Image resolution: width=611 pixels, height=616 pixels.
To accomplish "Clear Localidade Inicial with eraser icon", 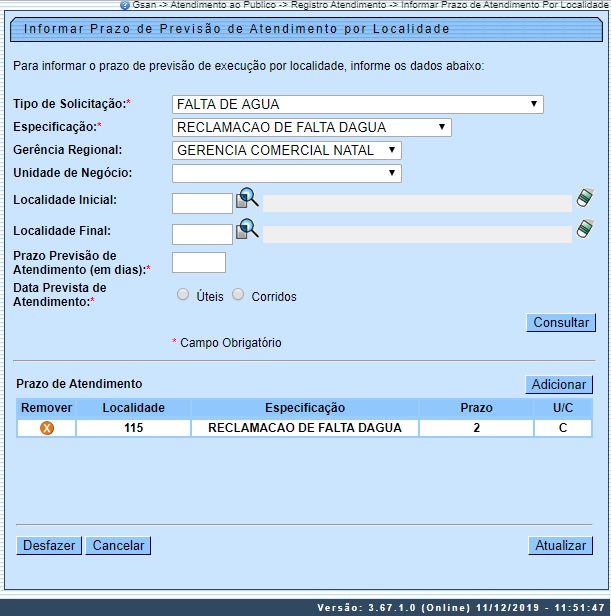I will click(x=585, y=197).
